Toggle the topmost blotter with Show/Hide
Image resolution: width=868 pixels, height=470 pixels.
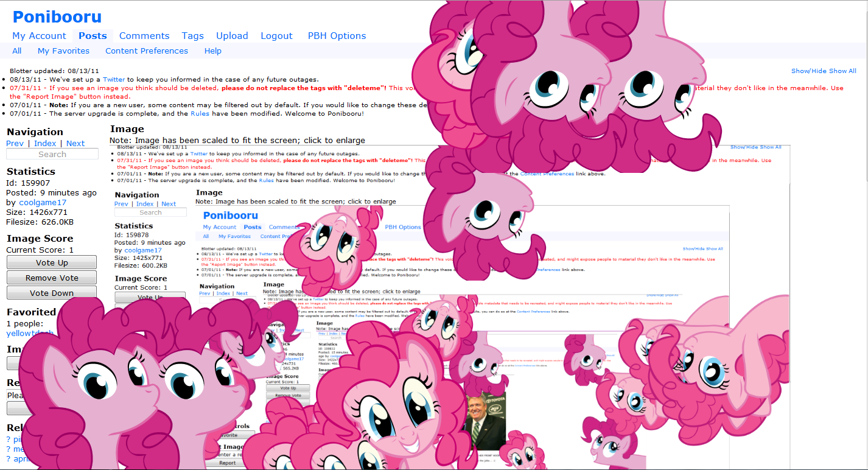click(x=809, y=71)
